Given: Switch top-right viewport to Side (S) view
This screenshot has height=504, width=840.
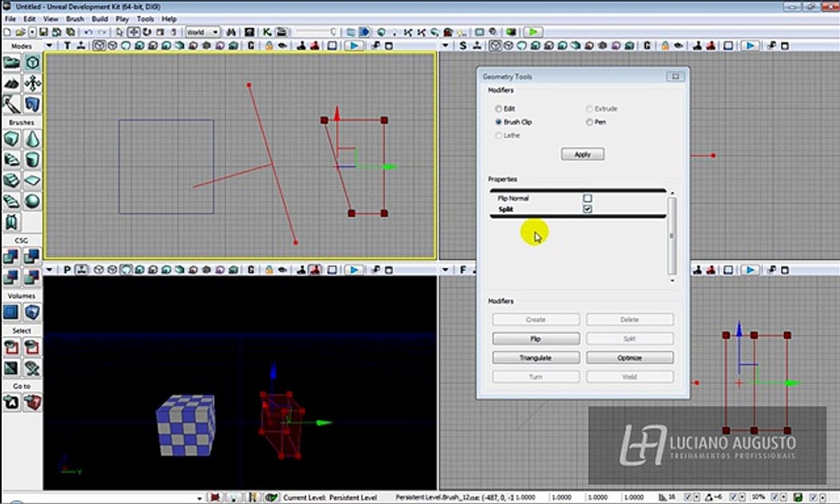Looking at the screenshot, I should point(463,45).
